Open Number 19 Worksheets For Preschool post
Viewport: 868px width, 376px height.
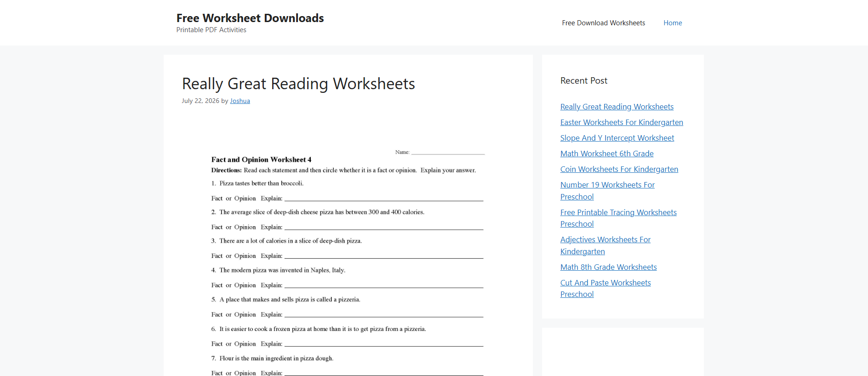[607, 191]
